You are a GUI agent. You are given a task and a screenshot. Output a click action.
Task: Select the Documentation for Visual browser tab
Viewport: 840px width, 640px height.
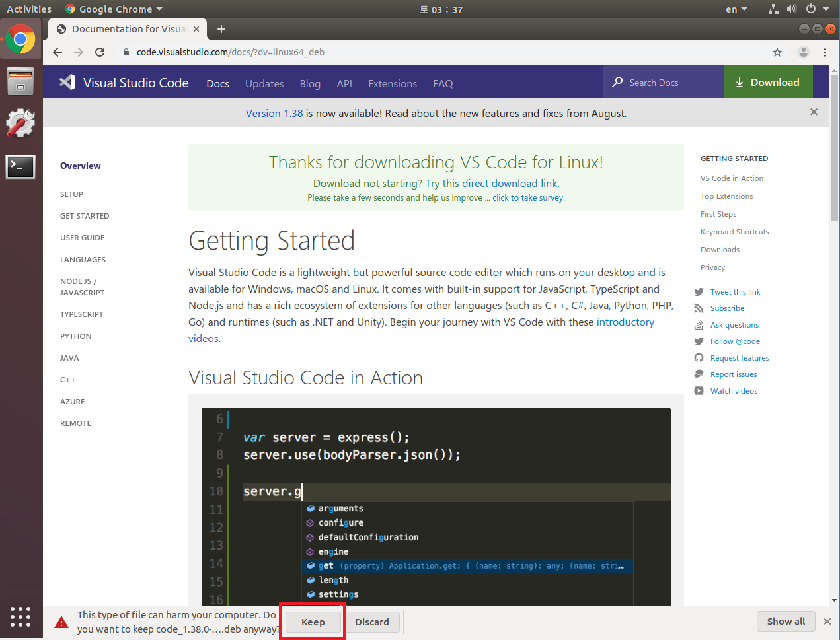(128, 29)
